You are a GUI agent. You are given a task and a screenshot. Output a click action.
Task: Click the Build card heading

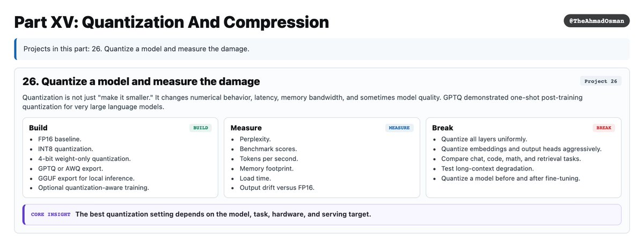click(39, 128)
